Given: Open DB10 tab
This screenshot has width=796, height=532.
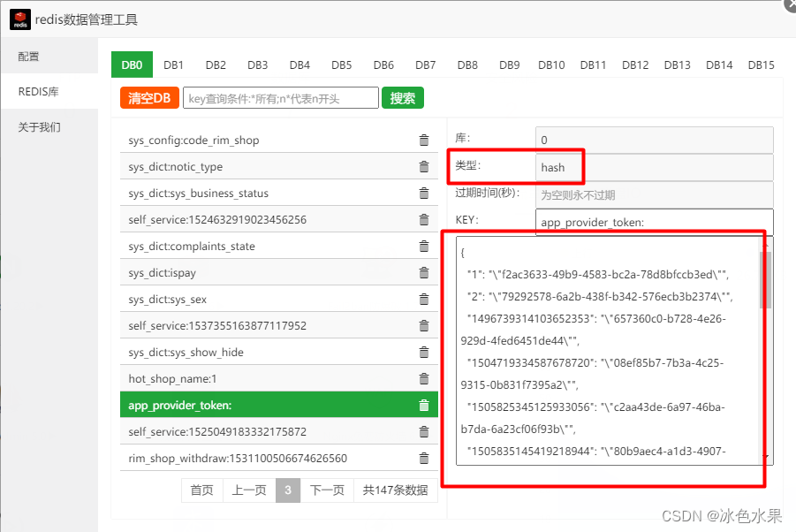Looking at the screenshot, I should (551, 65).
